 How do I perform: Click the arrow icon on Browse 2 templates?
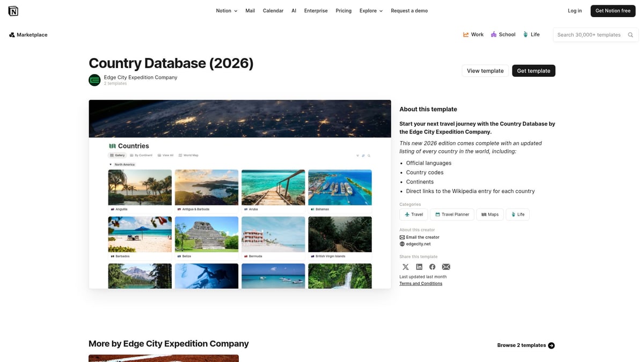pyautogui.click(x=551, y=345)
